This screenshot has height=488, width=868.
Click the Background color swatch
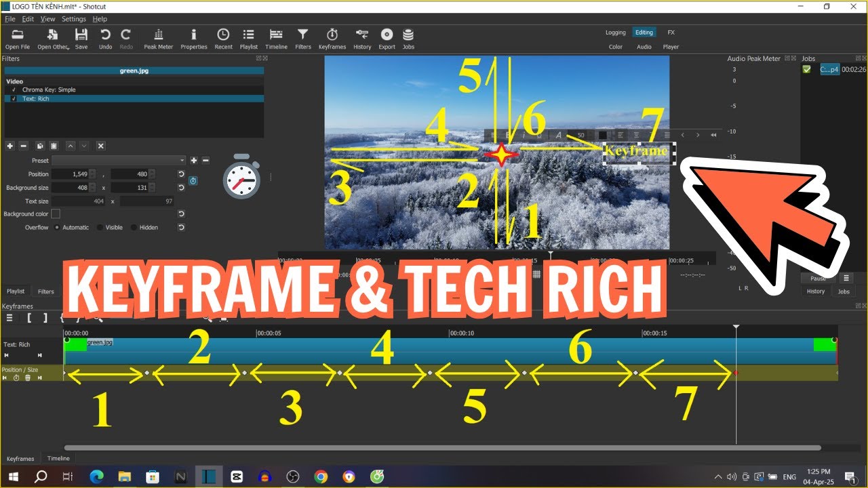tap(56, 214)
